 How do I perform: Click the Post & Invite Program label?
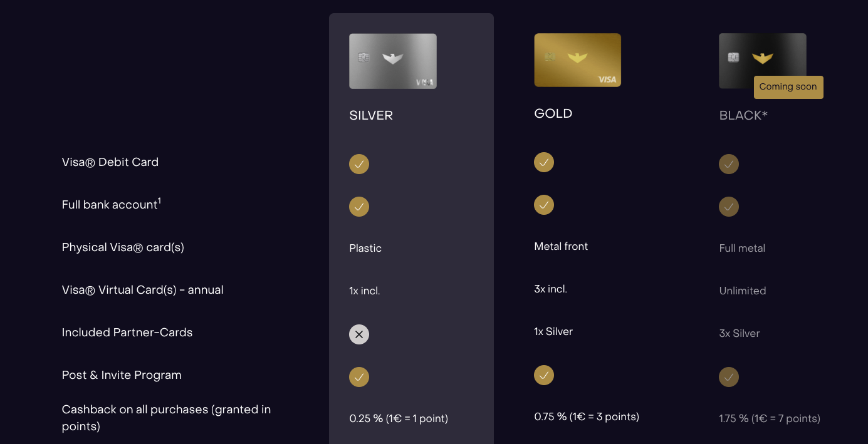(x=122, y=375)
